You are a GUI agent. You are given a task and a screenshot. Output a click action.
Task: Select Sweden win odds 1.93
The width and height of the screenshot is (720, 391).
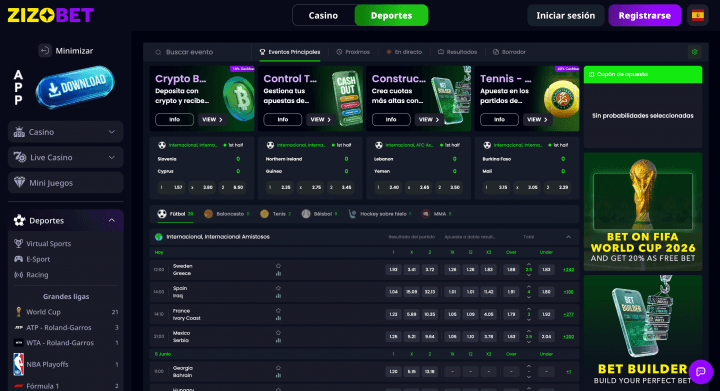(393, 270)
